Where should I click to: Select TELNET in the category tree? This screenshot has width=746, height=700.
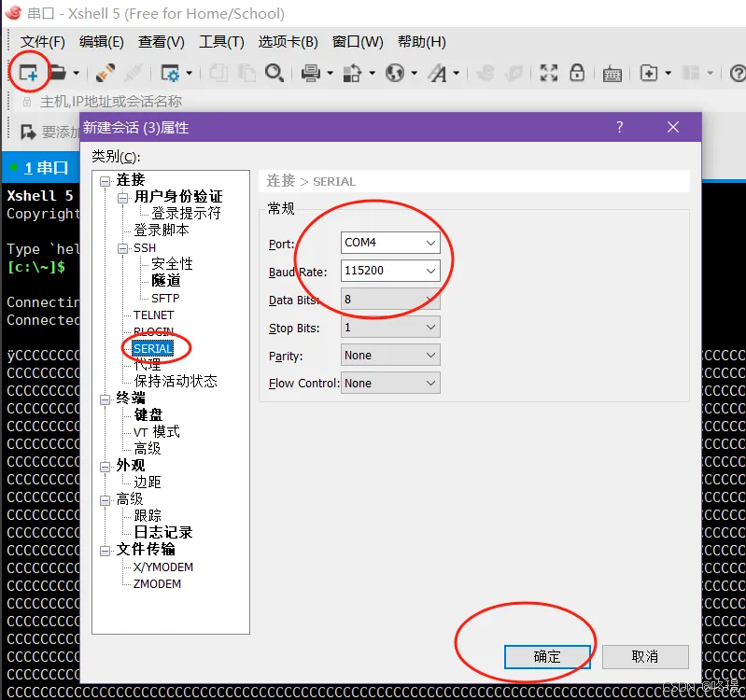[x=153, y=315]
